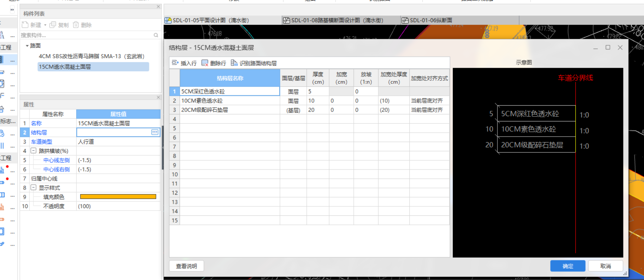Image resolution: width=644 pixels, height=280 pixels.
Task: Expand the collapsed left sidebar arrows
Action: pyautogui.click(x=12, y=9)
